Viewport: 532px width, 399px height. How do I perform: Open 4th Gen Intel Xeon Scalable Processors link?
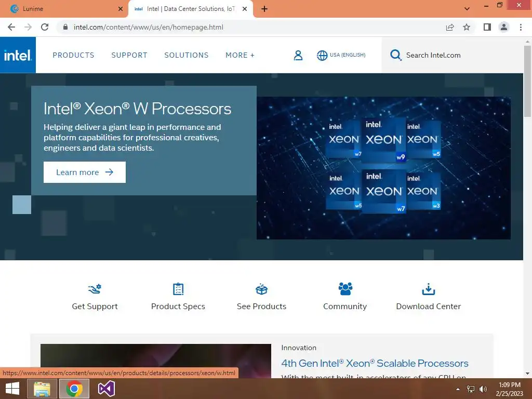tap(375, 363)
